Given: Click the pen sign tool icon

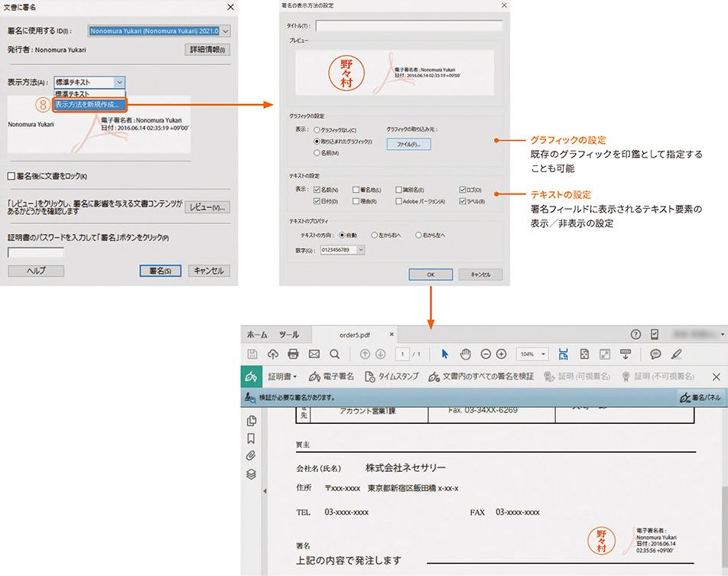Looking at the screenshot, I should click(677, 354).
